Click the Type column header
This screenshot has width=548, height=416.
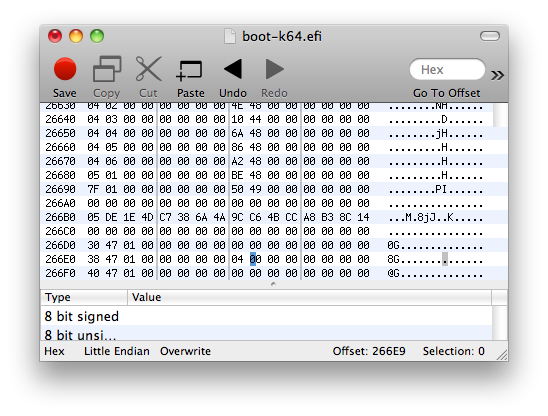[x=84, y=297]
